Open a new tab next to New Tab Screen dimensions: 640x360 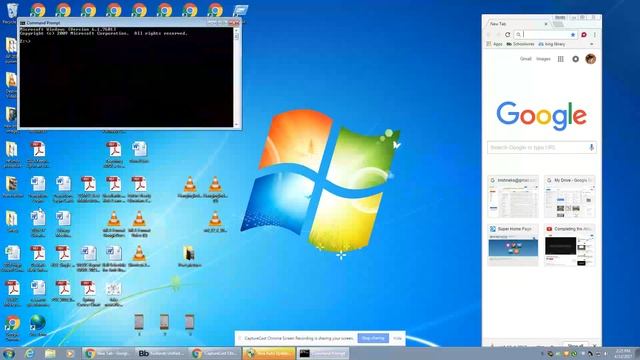pos(558,24)
